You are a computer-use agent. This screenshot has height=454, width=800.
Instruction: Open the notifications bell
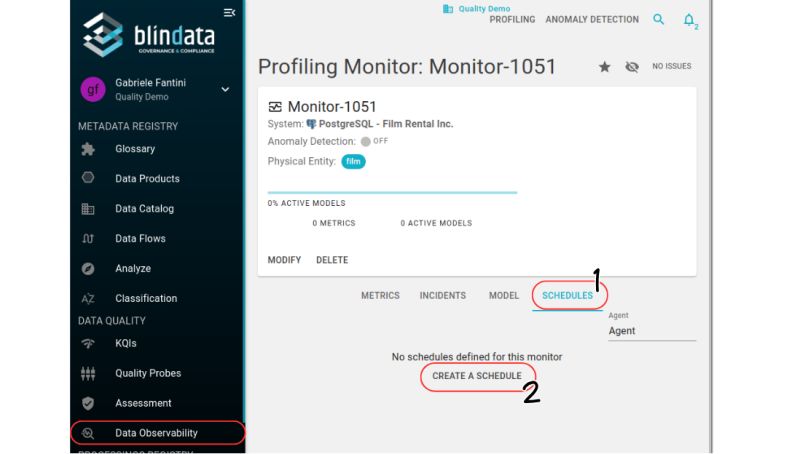click(x=689, y=20)
